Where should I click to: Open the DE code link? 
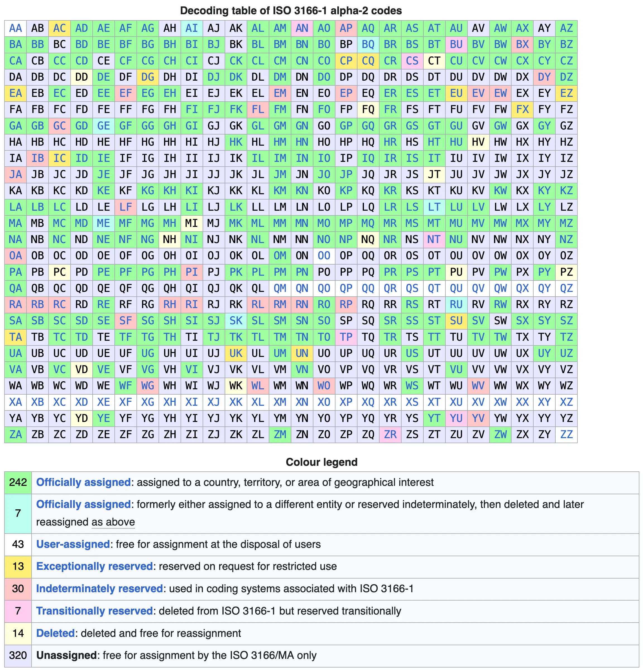coord(104,77)
